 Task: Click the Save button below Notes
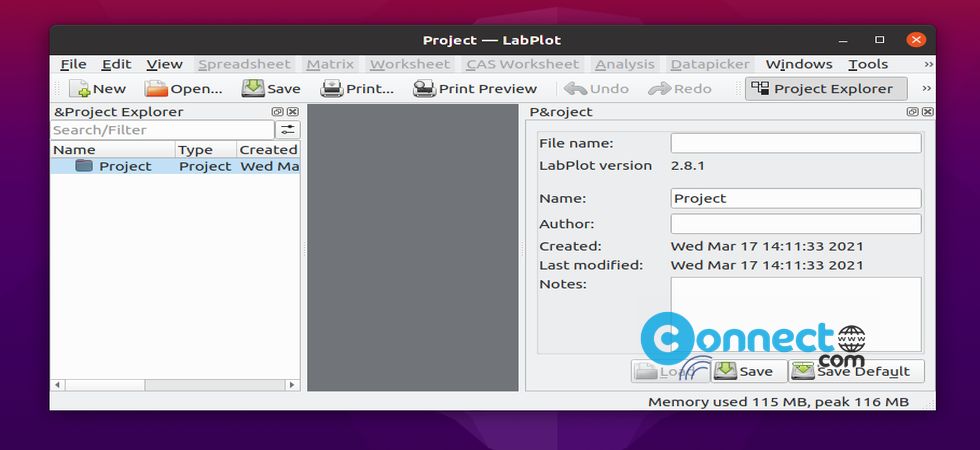[745, 371]
